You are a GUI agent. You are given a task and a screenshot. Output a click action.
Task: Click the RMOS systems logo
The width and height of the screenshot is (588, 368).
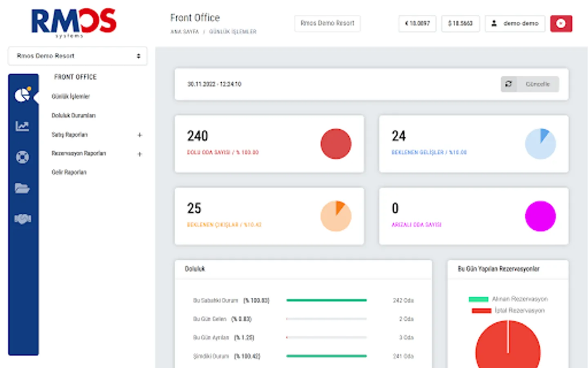tap(73, 23)
